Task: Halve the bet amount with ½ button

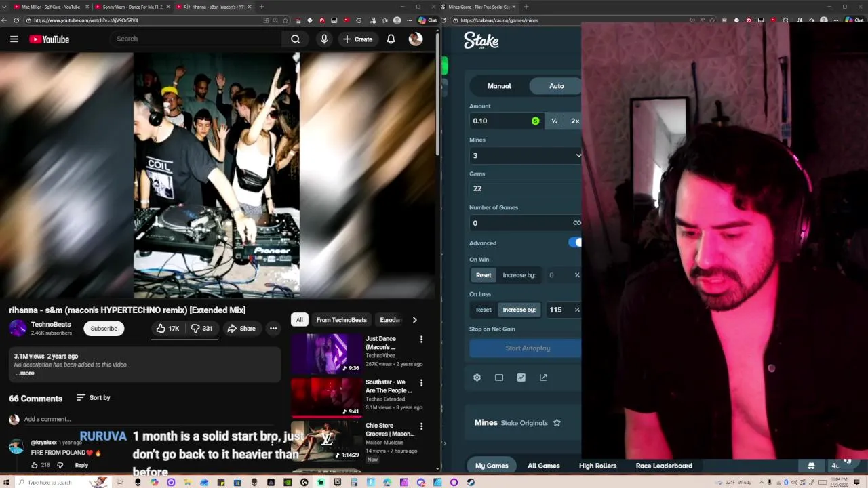Action: click(x=554, y=121)
